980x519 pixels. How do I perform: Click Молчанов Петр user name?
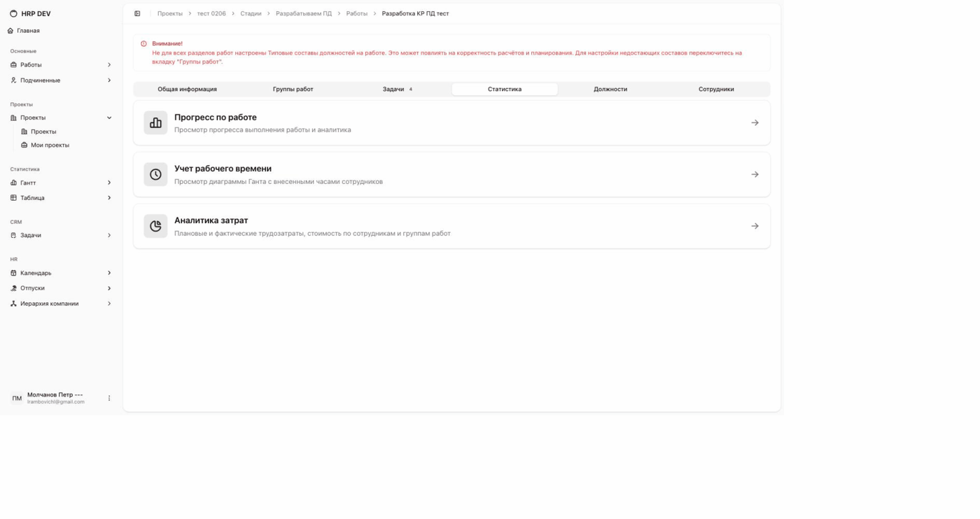pos(55,394)
